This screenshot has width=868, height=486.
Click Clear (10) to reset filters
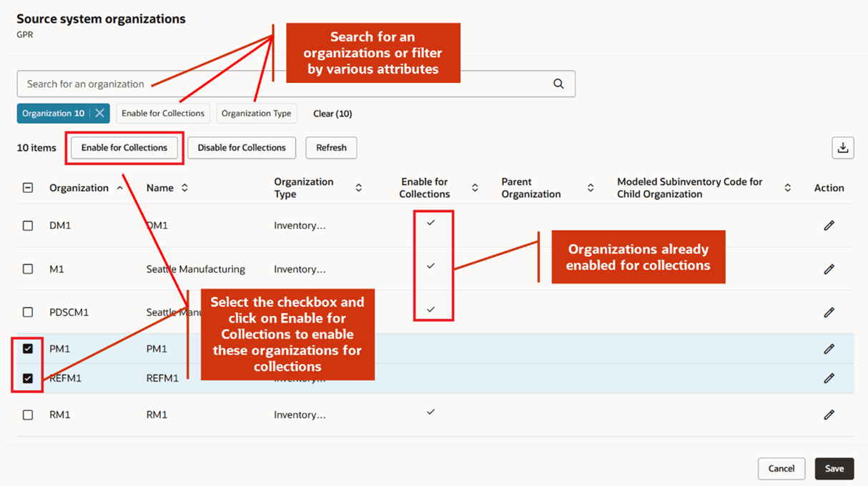[332, 113]
